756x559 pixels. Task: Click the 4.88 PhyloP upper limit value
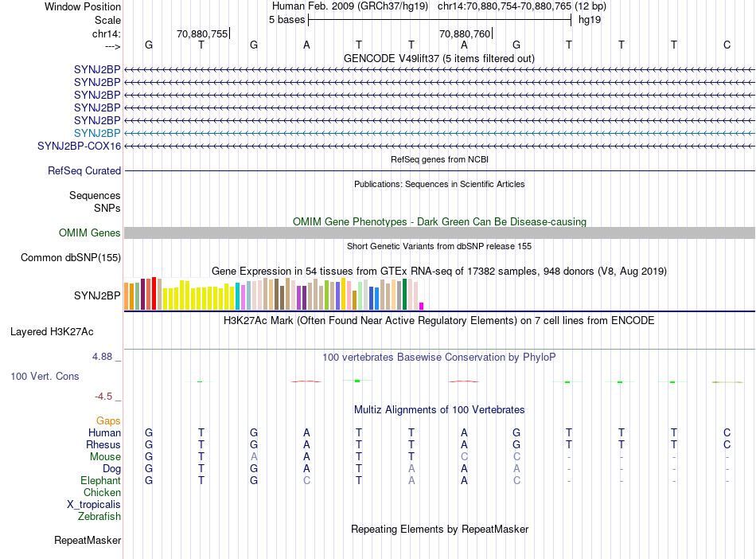[102, 357]
